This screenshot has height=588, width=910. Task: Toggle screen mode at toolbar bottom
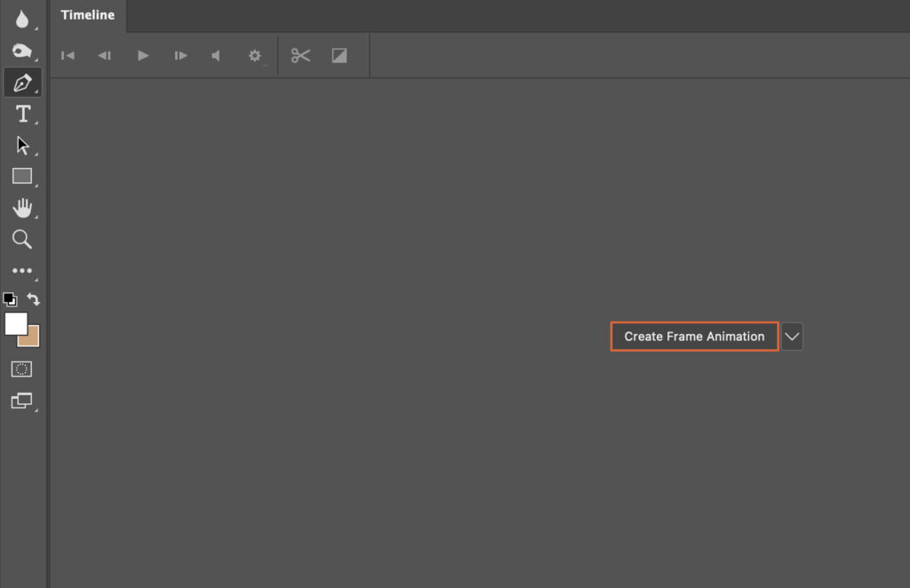tap(21, 400)
